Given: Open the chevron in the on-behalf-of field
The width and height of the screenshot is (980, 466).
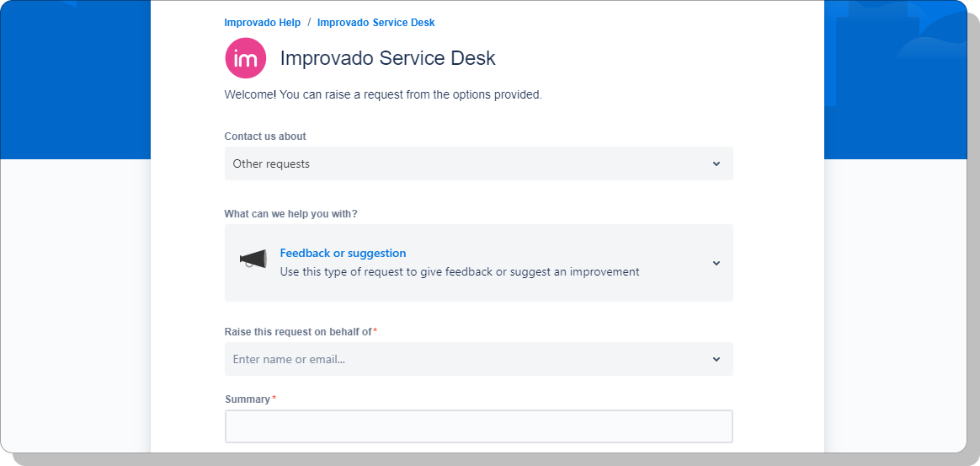Looking at the screenshot, I should click(x=716, y=359).
